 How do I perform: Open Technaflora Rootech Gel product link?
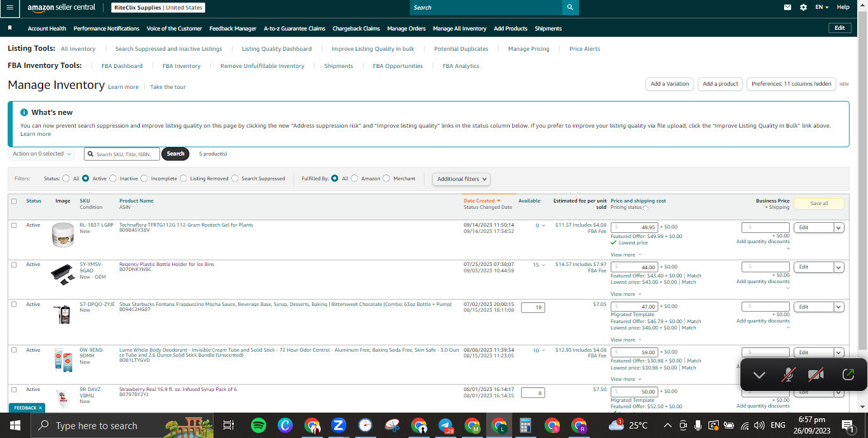[186, 225]
